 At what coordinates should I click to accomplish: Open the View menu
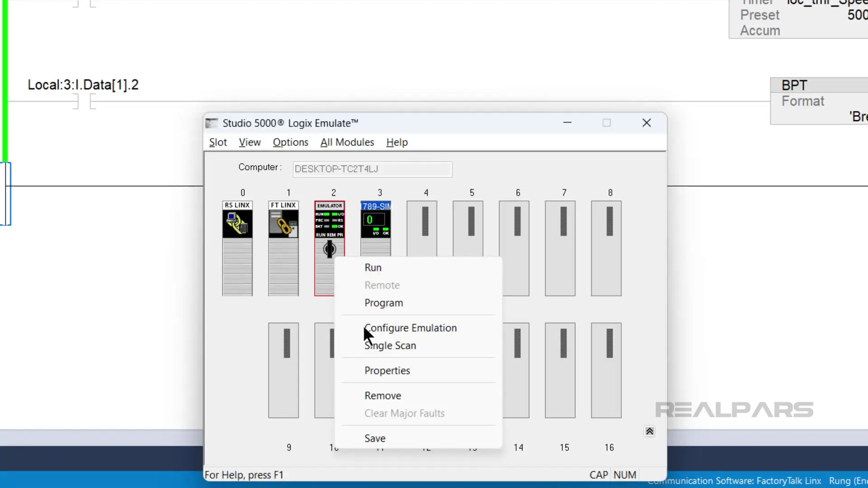click(250, 142)
